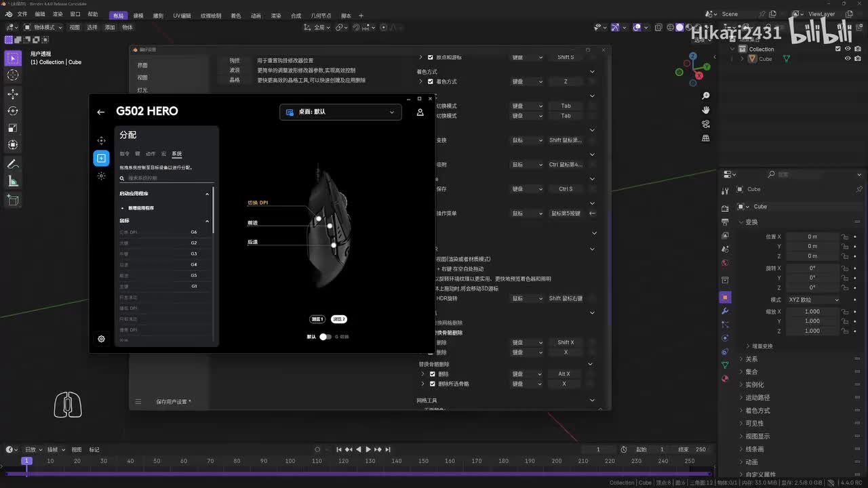Choose the Annotate tool in left toolbar
The image size is (868, 488).
coord(13,164)
